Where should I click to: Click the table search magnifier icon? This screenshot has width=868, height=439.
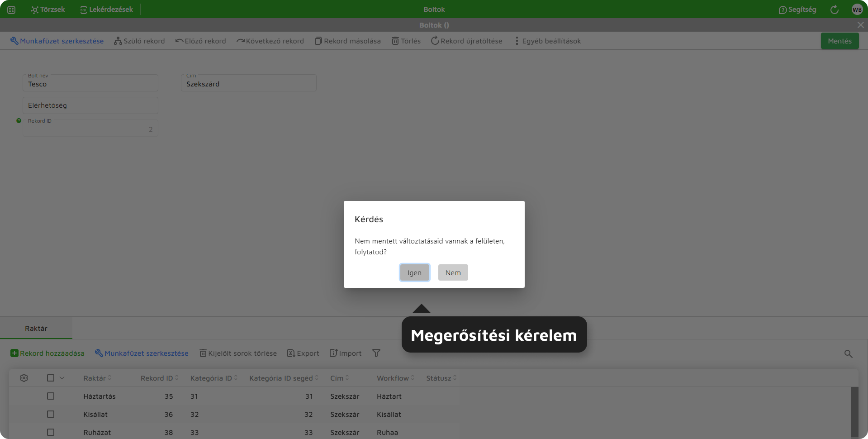coord(849,354)
